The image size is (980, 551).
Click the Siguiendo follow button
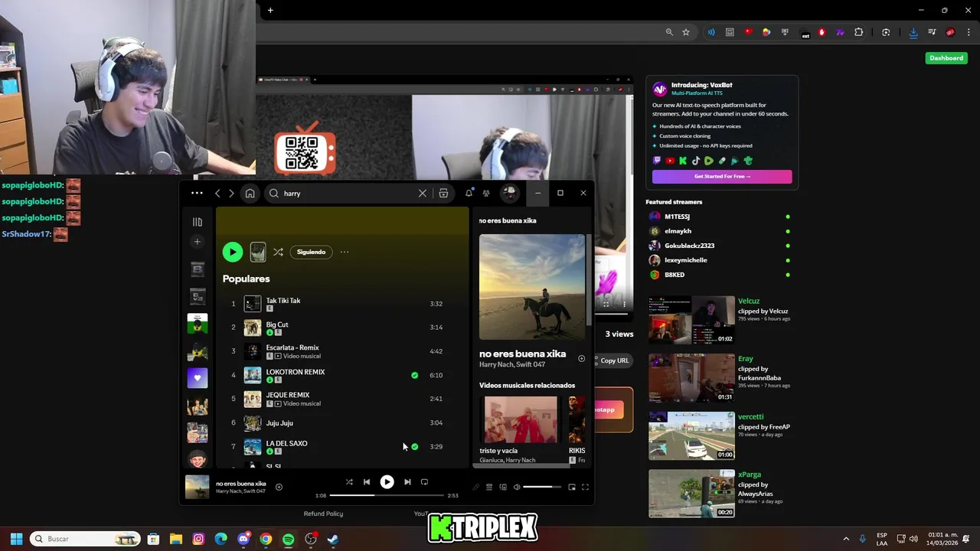click(x=311, y=252)
